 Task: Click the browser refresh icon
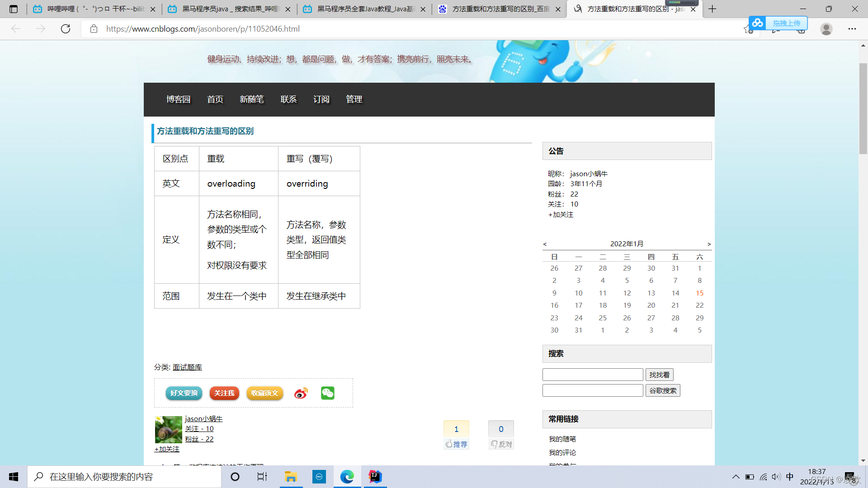66,29
